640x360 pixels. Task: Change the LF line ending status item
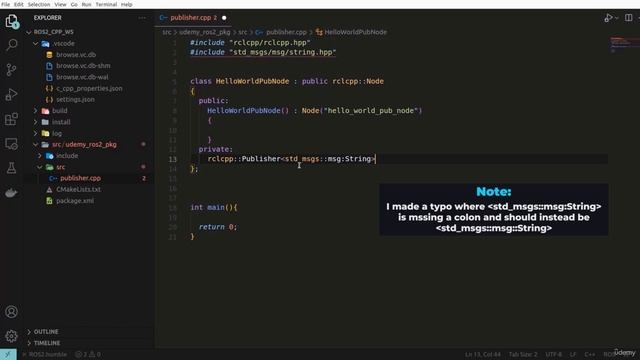[x=573, y=354]
